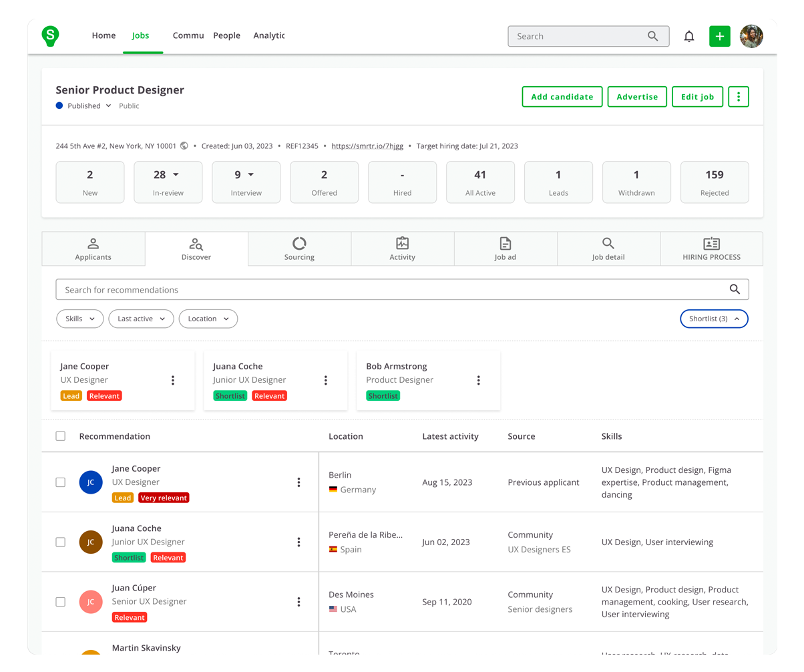The width and height of the screenshot is (804, 672).
Task: Switch to the Sourcing tab
Action: click(299, 248)
